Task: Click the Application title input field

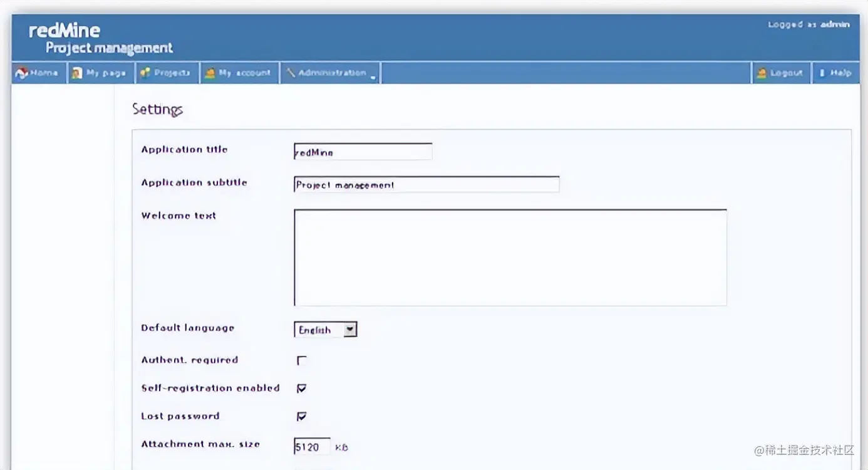Action: pyautogui.click(x=363, y=152)
